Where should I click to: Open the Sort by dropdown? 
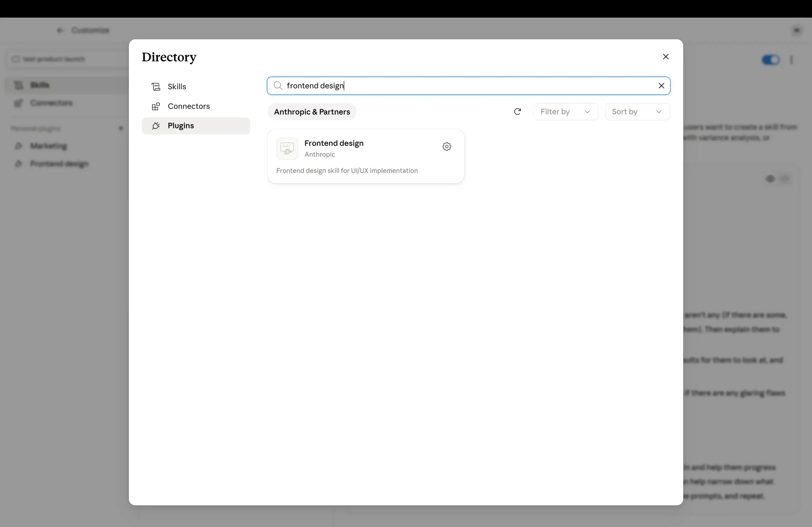pos(637,112)
